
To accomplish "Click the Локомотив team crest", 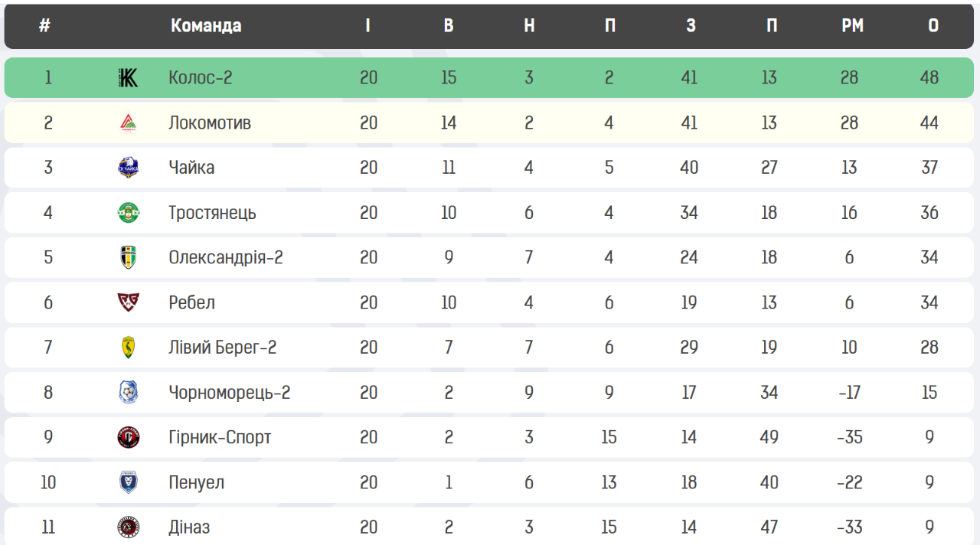I will click(128, 122).
